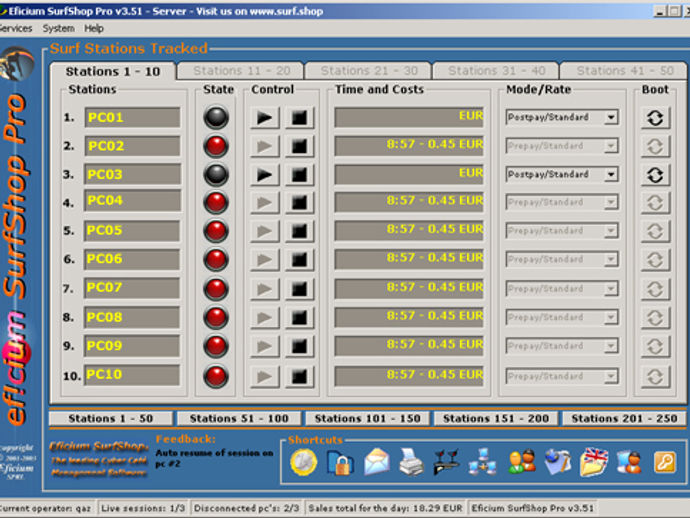Open the waiter tray drinks shortcut
Image resolution: width=690 pixels, height=518 pixels.
[446, 462]
